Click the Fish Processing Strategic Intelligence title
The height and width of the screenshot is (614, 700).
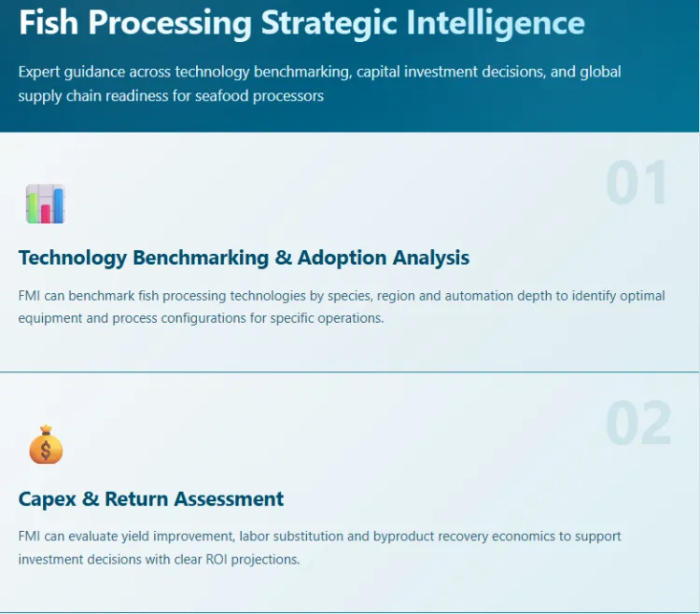pos(301,23)
